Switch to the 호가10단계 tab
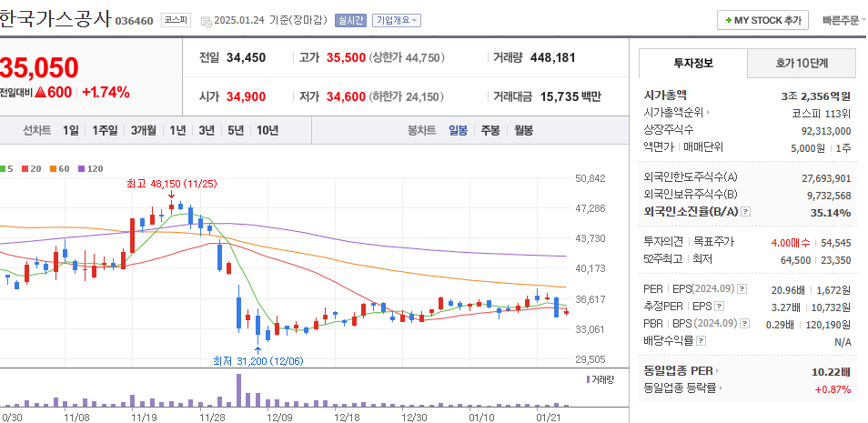This screenshot has width=868, height=423. pos(802,63)
